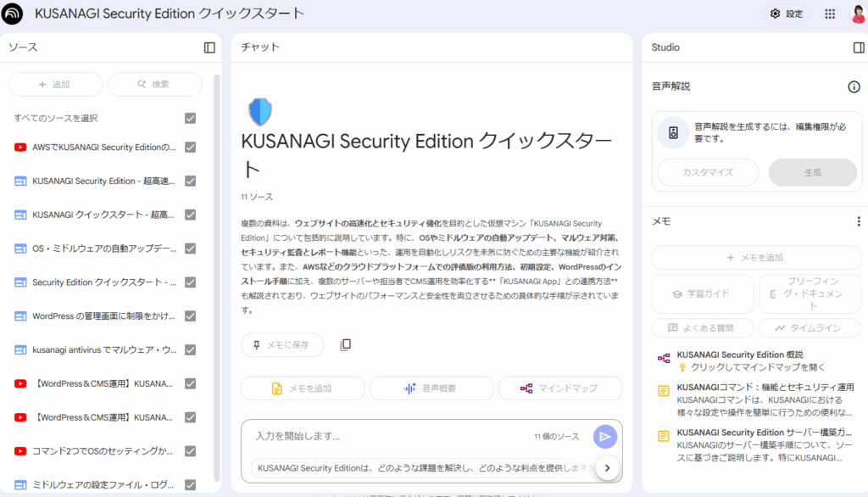The image size is (868, 497).
Task: Click the document icon of WordPress の管理画面 source
Action: tap(20, 316)
